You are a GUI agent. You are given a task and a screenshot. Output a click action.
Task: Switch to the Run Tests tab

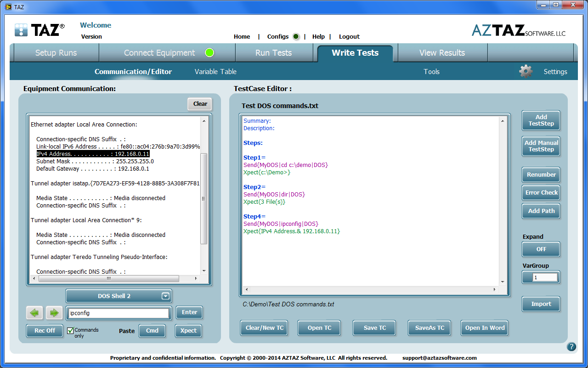(x=273, y=53)
